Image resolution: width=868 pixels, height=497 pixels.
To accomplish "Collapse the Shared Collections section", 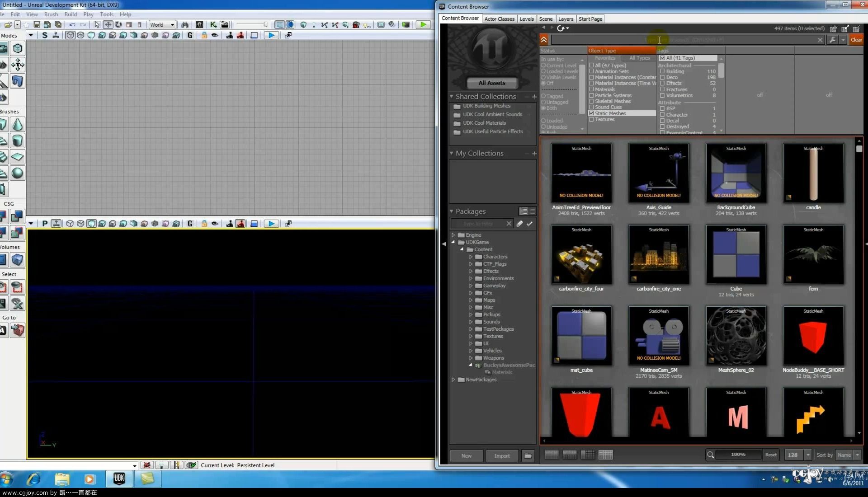I will [x=451, y=96].
